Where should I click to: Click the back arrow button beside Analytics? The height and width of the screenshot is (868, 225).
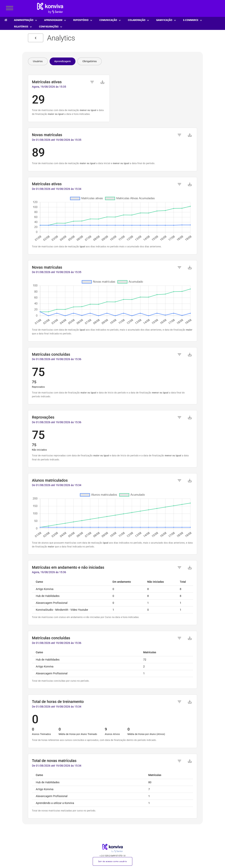(x=36, y=38)
